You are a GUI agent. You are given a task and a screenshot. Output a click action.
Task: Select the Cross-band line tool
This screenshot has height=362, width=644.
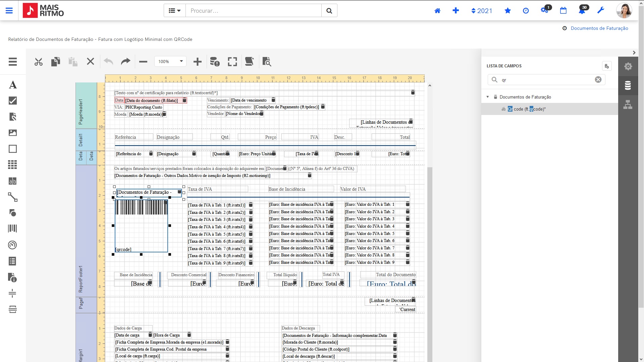pyautogui.click(x=13, y=309)
